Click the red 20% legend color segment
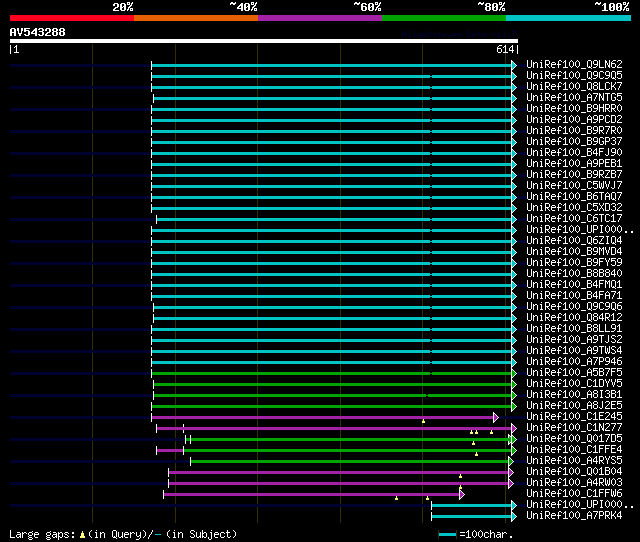Viewport: 640px width, 542px height. tap(72, 18)
